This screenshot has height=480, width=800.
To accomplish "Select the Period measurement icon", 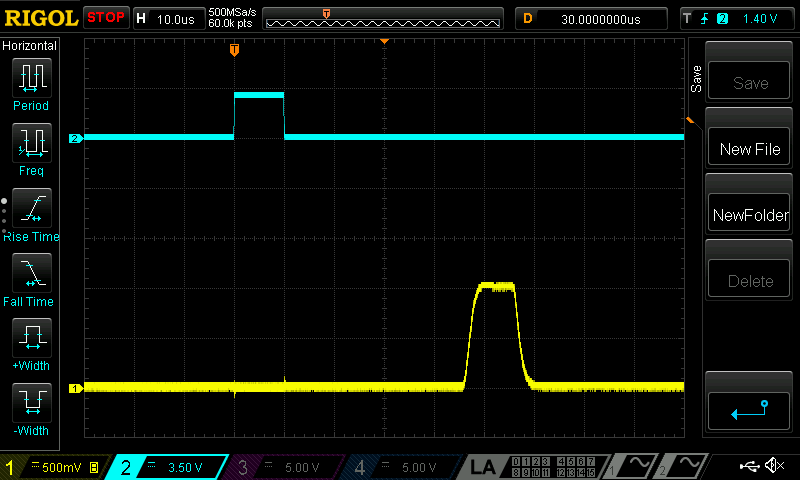I will pos(32,78).
